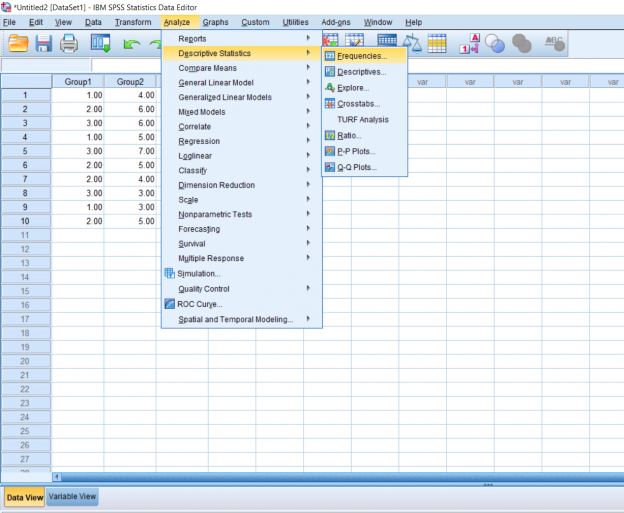Click the Crosstabs item icon
624x513 pixels.
(x=330, y=104)
